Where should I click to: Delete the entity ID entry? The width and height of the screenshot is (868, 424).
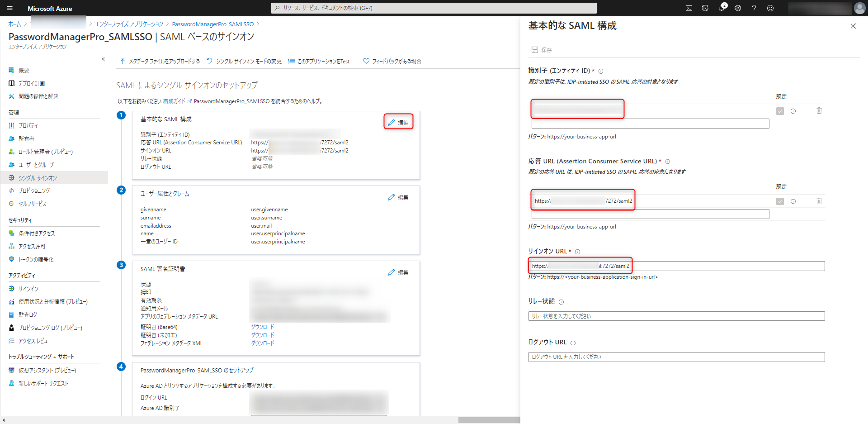(819, 110)
